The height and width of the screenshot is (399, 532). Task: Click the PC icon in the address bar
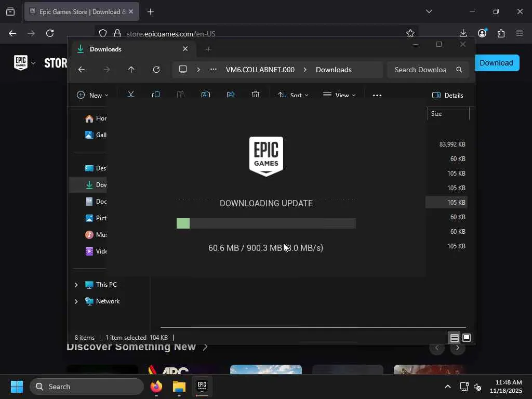(183, 70)
